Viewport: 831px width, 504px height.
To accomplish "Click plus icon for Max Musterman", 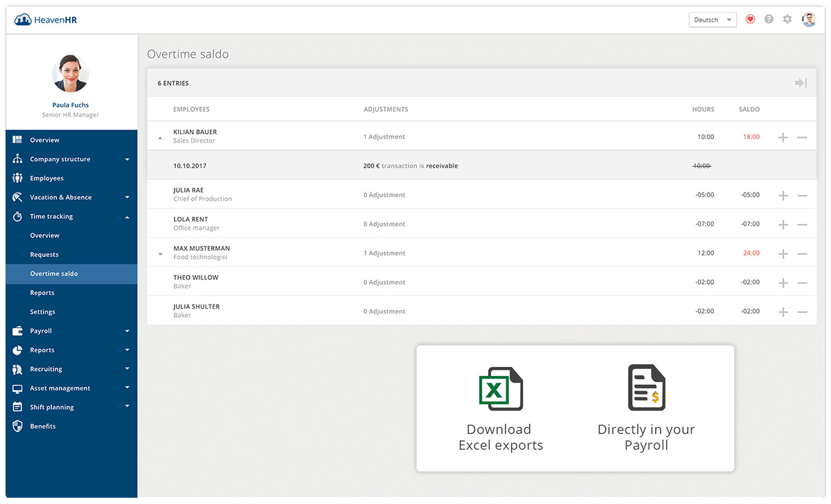I will (x=783, y=253).
